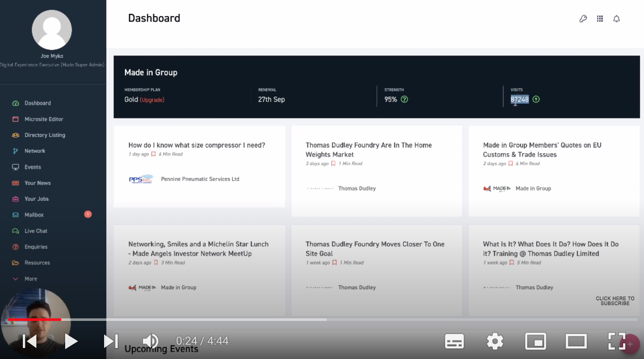This screenshot has width=644, height=359.
Task: Click the highlighted 87248 visits value
Action: click(520, 99)
